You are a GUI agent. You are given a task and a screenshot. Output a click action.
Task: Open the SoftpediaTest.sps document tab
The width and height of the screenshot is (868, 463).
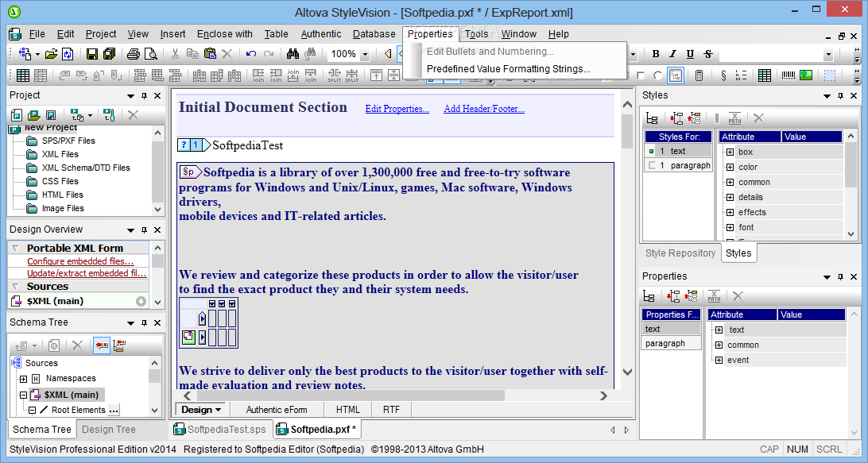[220, 430]
